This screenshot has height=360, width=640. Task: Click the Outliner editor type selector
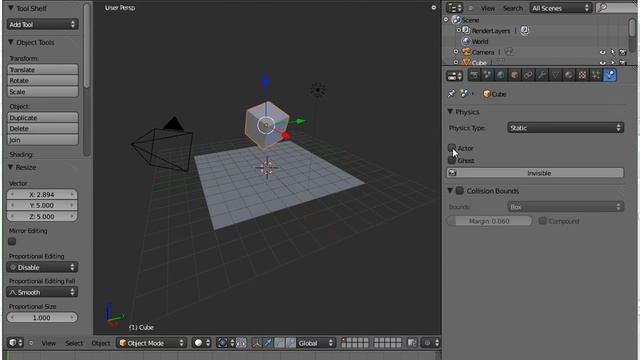[x=454, y=8]
